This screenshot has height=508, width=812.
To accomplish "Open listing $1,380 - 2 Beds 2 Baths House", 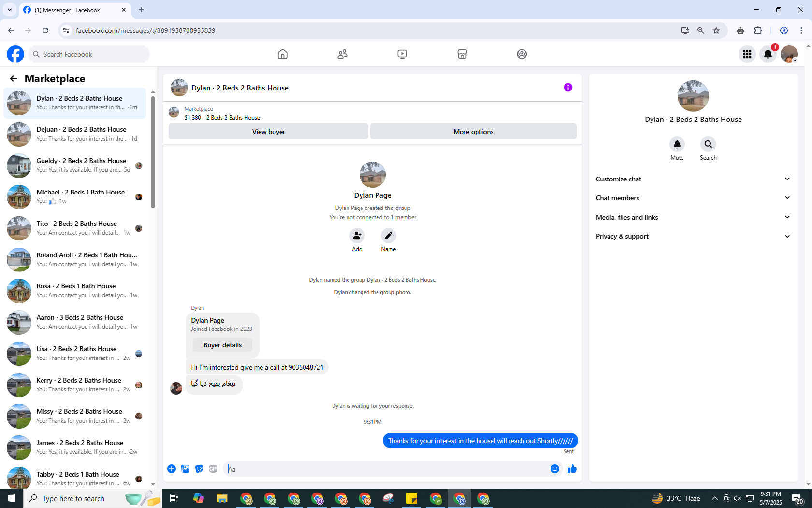I will [x=222, y=118].
